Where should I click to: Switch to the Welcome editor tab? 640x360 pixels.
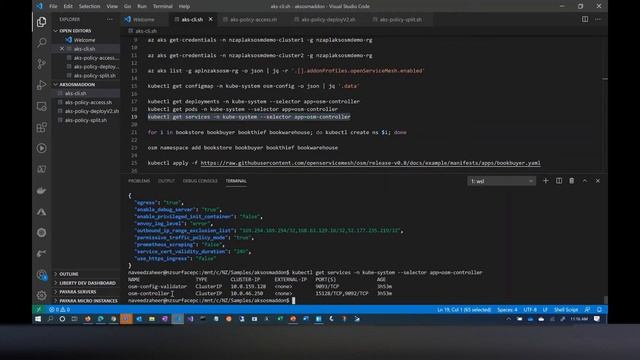[143, 19]
